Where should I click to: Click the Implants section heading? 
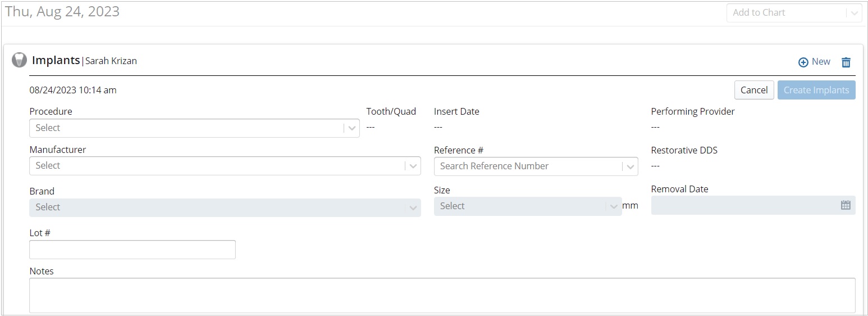(x=56, y=60)
